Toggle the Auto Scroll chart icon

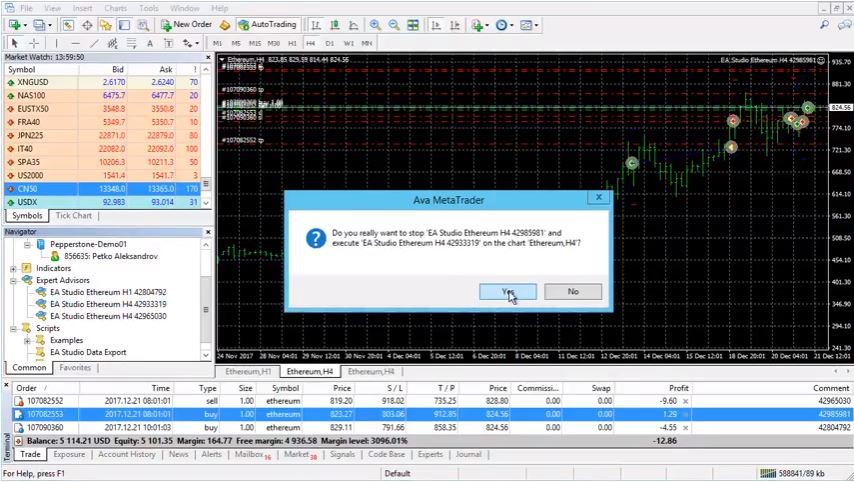tap(436, 25)
